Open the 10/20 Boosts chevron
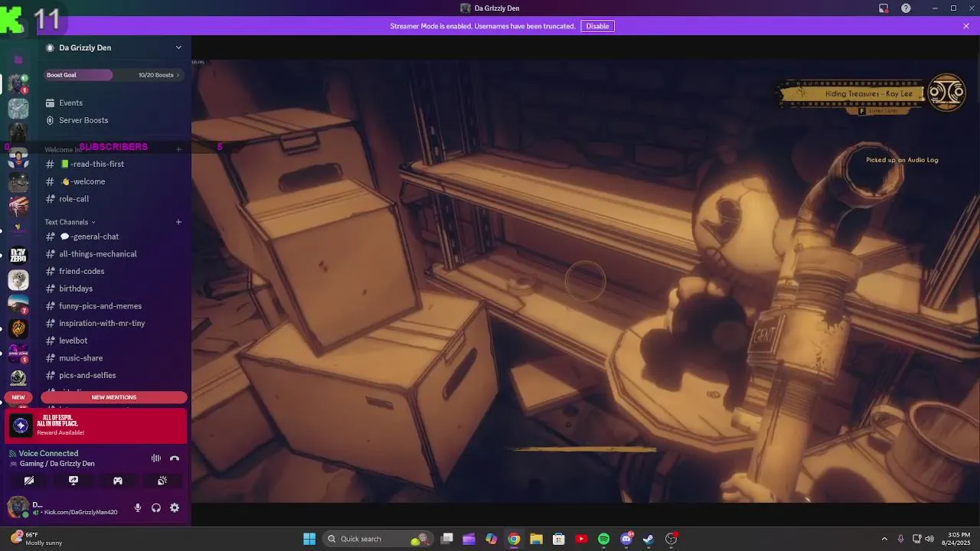 point(178,75)
